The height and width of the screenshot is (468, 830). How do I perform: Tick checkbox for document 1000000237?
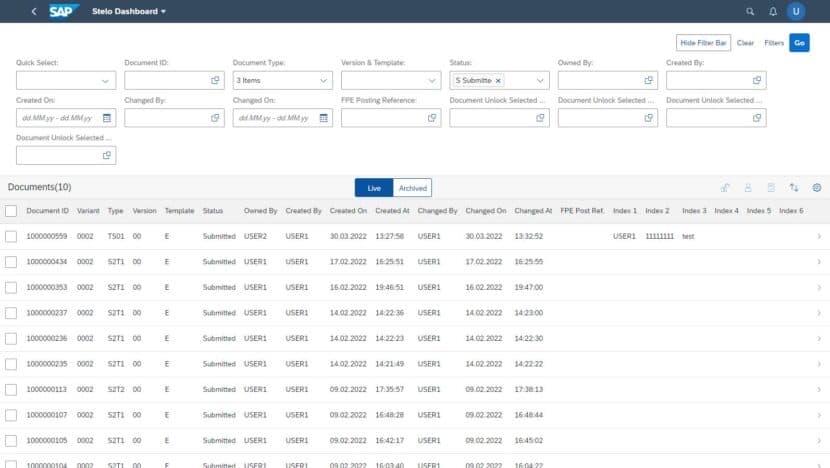11,313
